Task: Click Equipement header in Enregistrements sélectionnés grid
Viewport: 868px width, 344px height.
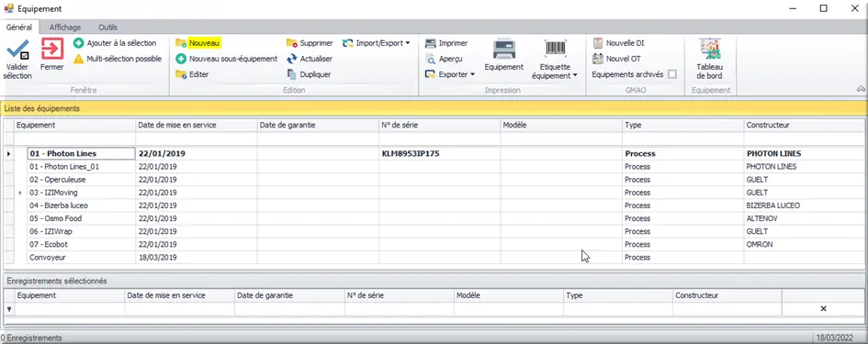Action: coord(69,296)
